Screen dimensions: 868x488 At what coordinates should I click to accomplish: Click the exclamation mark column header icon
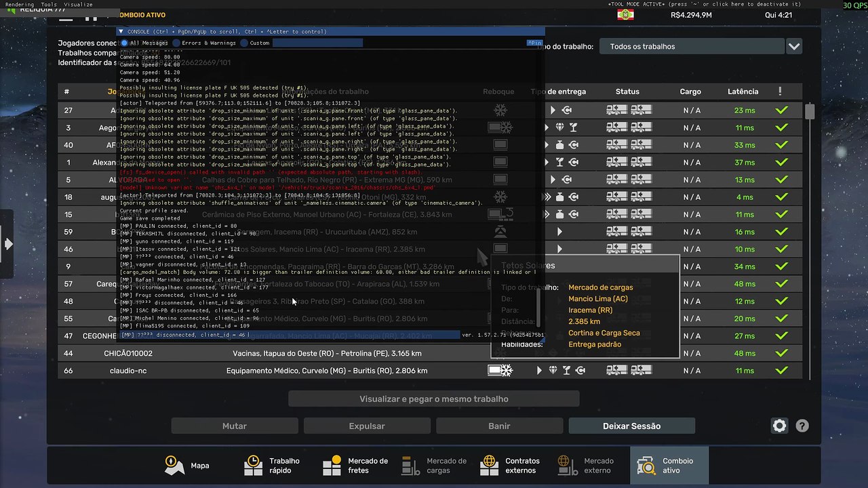tap(781, 91)
